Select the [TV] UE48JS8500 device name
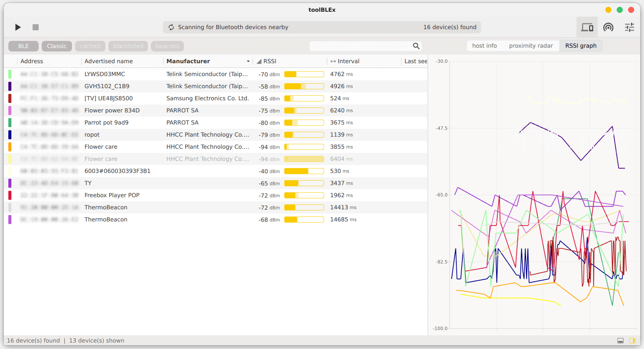The image size is (644, 349). [108, 98]
